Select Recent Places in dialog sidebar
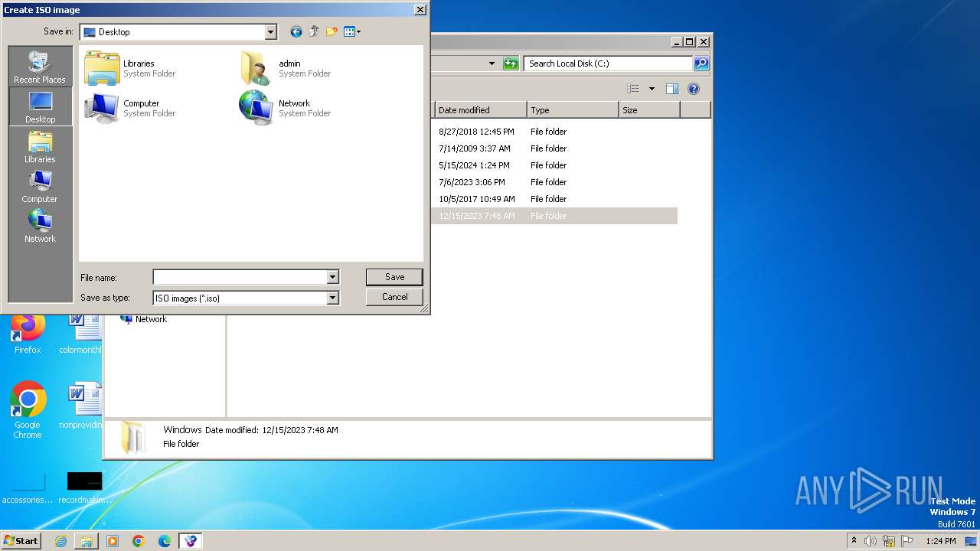Screen dimensions: 980x551 [x=40, y=67]
